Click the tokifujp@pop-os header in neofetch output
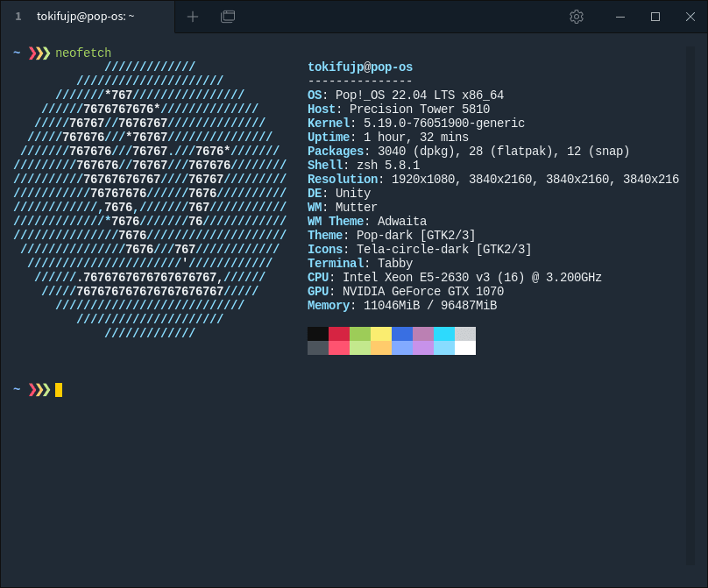 point(360,67)
